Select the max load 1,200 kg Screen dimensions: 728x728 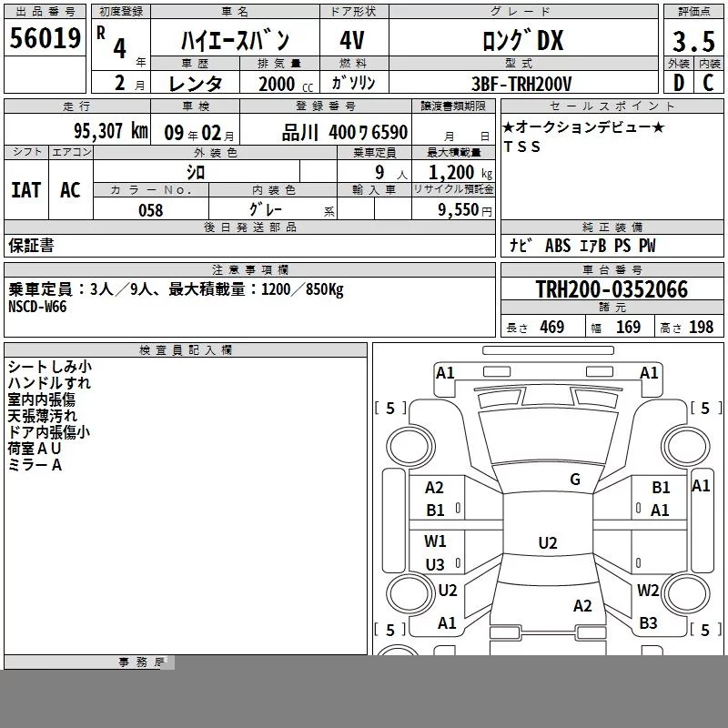[x=460, y=173]
